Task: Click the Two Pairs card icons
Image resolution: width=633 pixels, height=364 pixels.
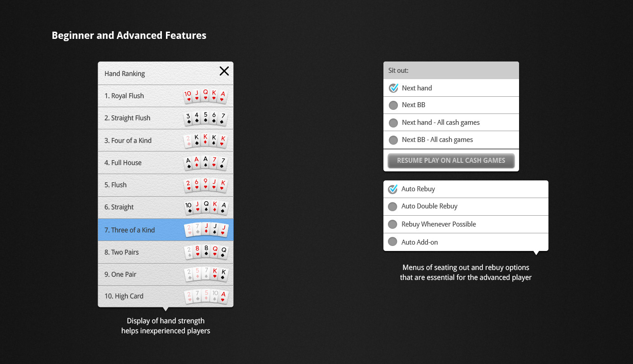Action: (205, 252)
